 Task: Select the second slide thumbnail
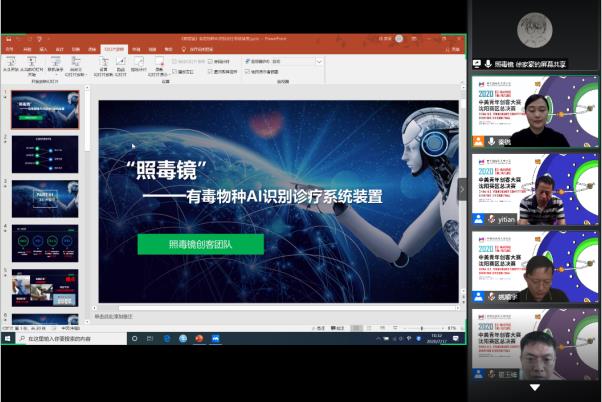point(45,153)
